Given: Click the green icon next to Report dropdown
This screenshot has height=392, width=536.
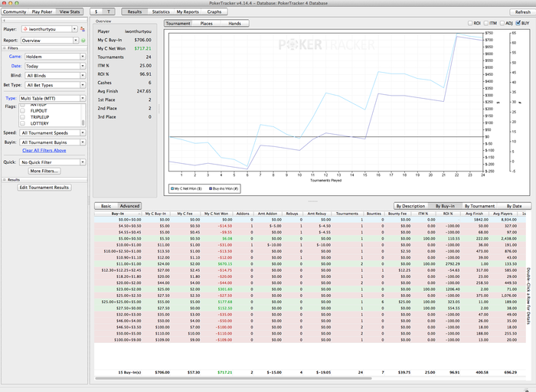Looking at the screenshot, I should pos(83,39).
